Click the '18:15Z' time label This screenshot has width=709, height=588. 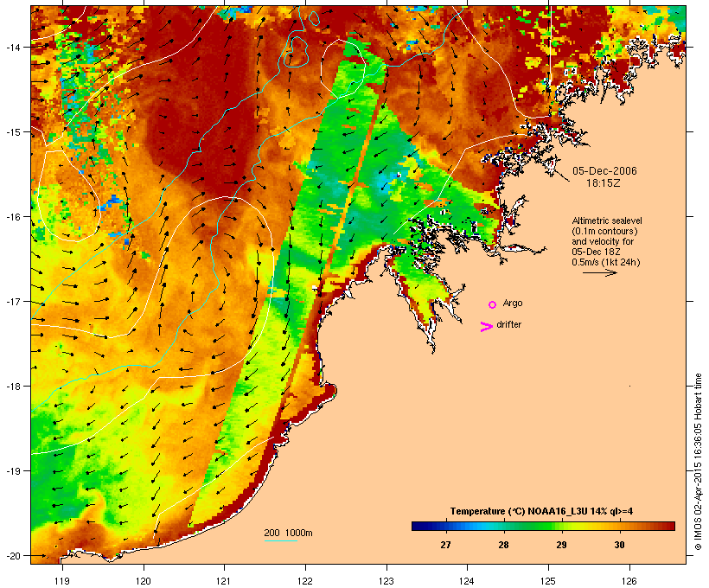pyautogui.click(x=604, y=183)
